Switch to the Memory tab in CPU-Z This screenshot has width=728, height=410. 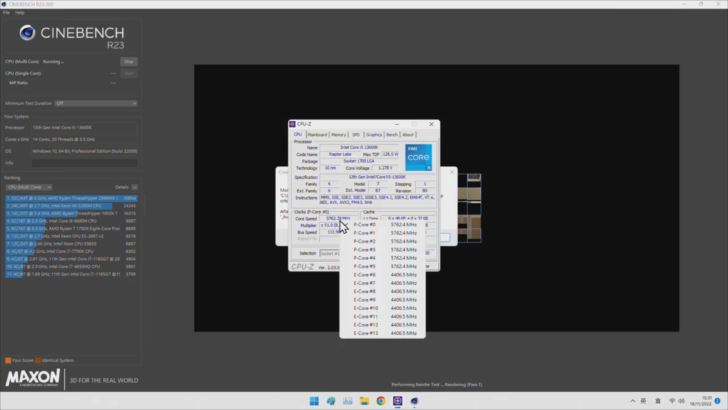tap(338, 135)
